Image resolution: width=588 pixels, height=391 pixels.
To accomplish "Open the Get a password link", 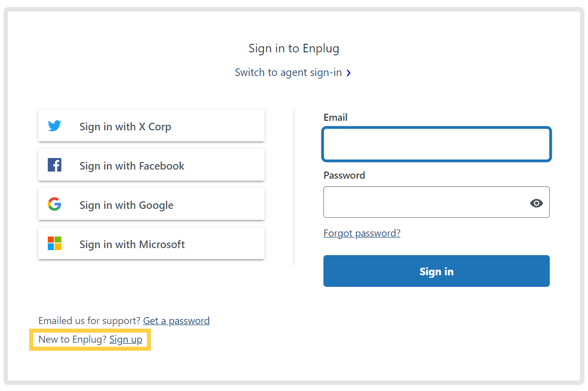I will point(176,321).
